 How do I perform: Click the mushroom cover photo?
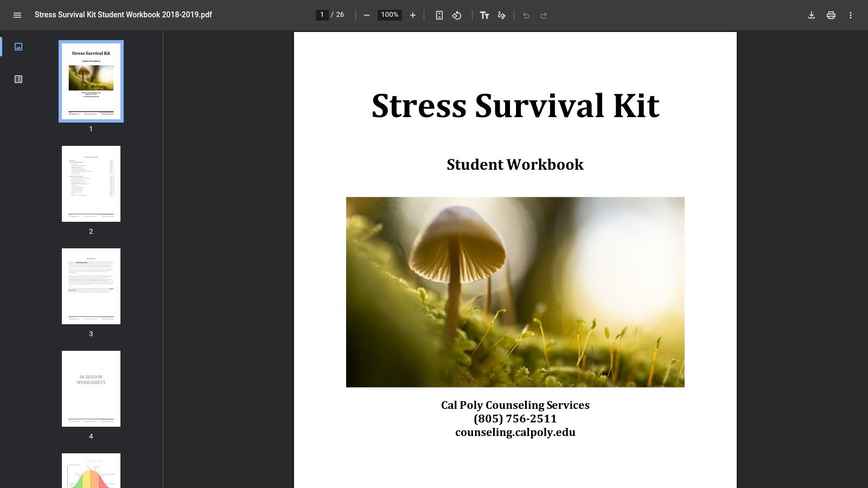pos(515,292)
